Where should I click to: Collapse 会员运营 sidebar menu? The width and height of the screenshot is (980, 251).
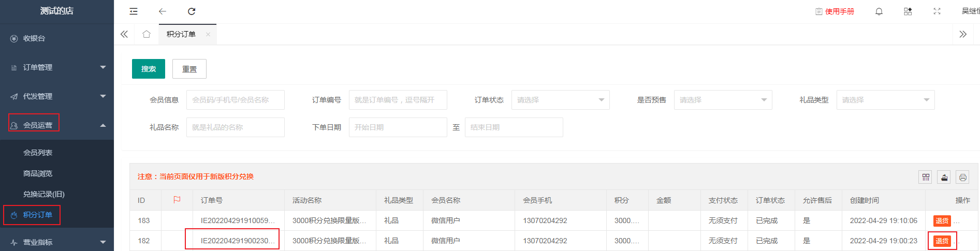pos(57,125)
